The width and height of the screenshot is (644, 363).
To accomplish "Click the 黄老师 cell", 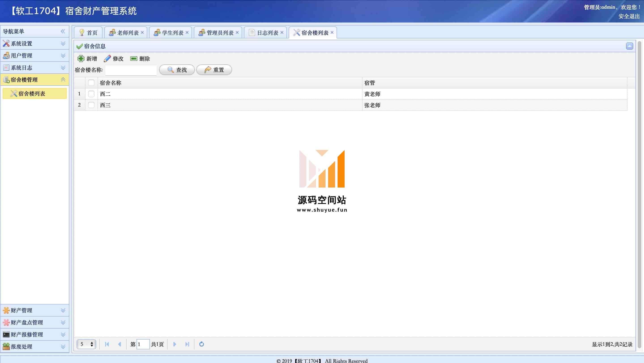I will coord(495,94).
